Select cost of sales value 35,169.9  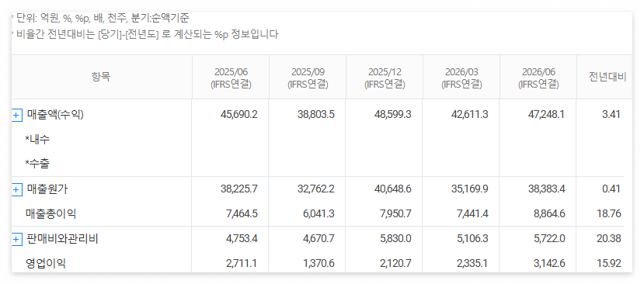(x=469, y=189)
